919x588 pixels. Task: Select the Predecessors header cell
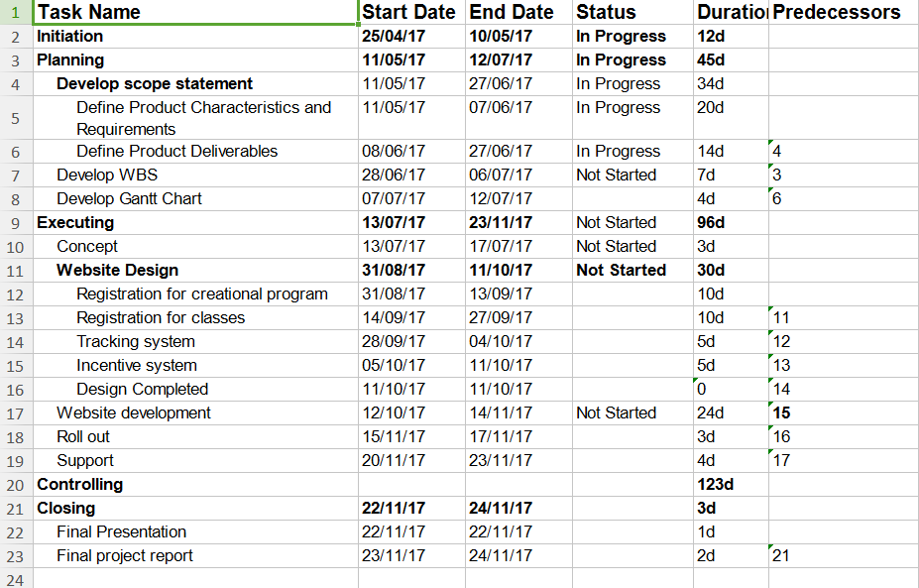844,12
